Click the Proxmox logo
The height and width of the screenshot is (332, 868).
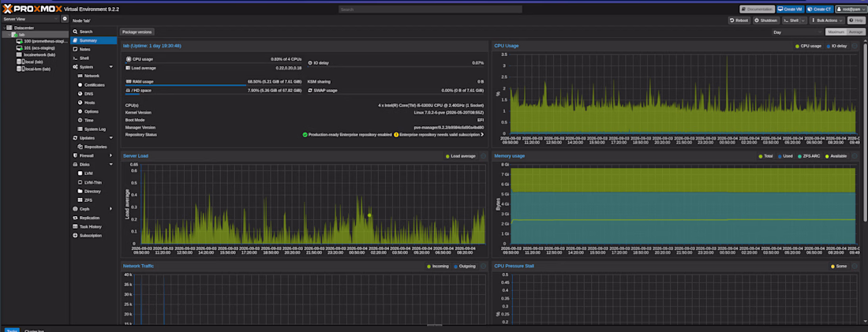[x=32, y=9]
